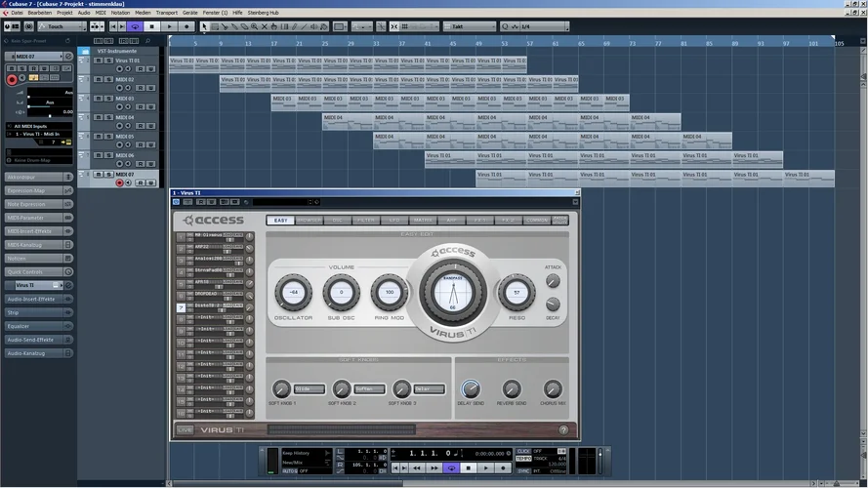The width and height of the screenshot is (868, 488).
Task: Mute the MIDI 03 track
Action: click(99, 99)
